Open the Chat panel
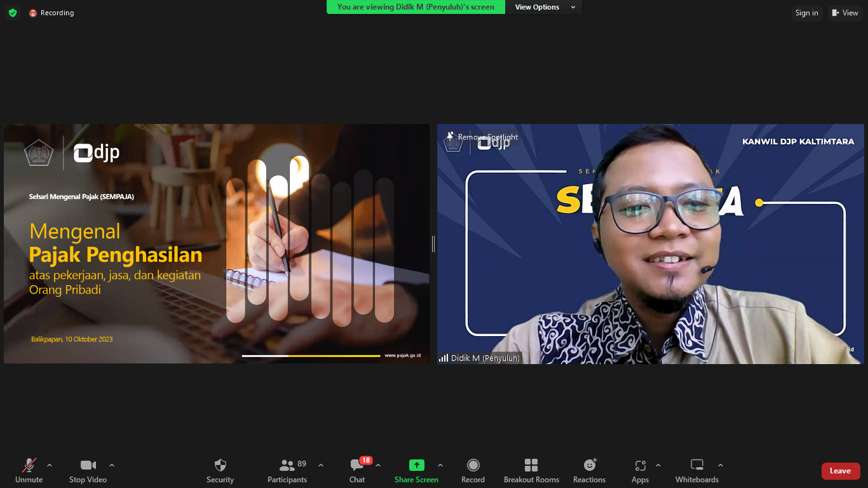Viewport: 868px width, 488px height. [357, 470]
